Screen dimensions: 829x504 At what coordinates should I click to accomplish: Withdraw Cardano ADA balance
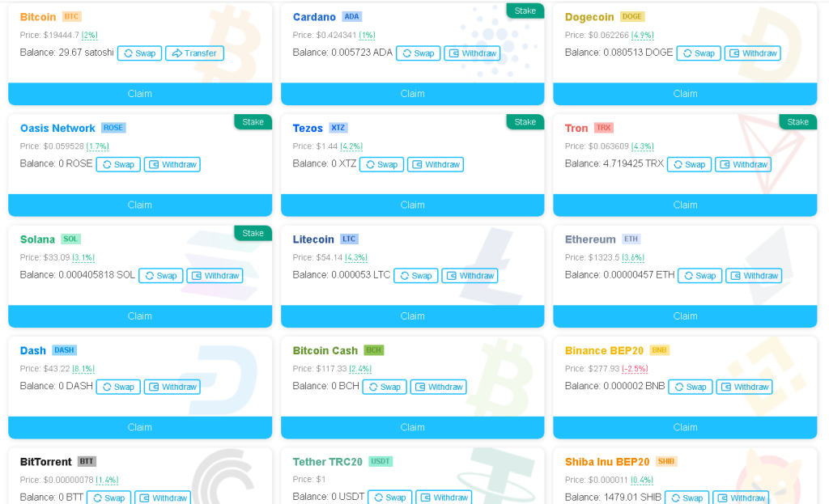(x=472, y=53)
